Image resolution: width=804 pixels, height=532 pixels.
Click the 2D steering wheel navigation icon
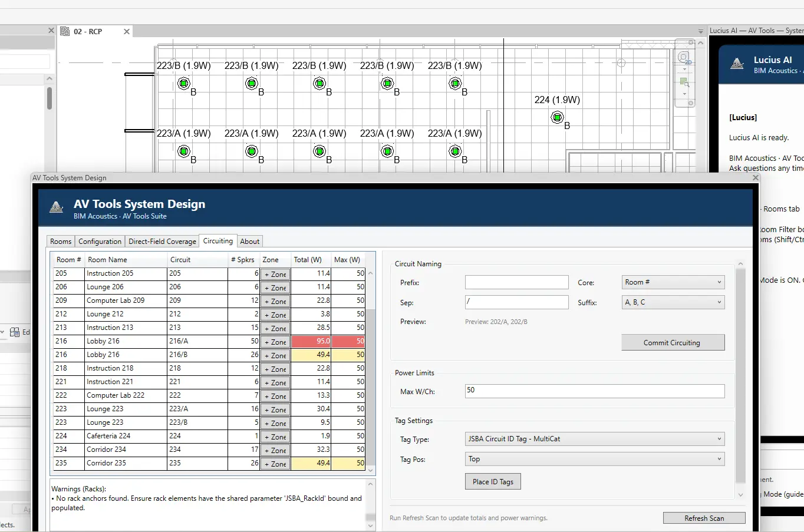click(x=684, y=58)
